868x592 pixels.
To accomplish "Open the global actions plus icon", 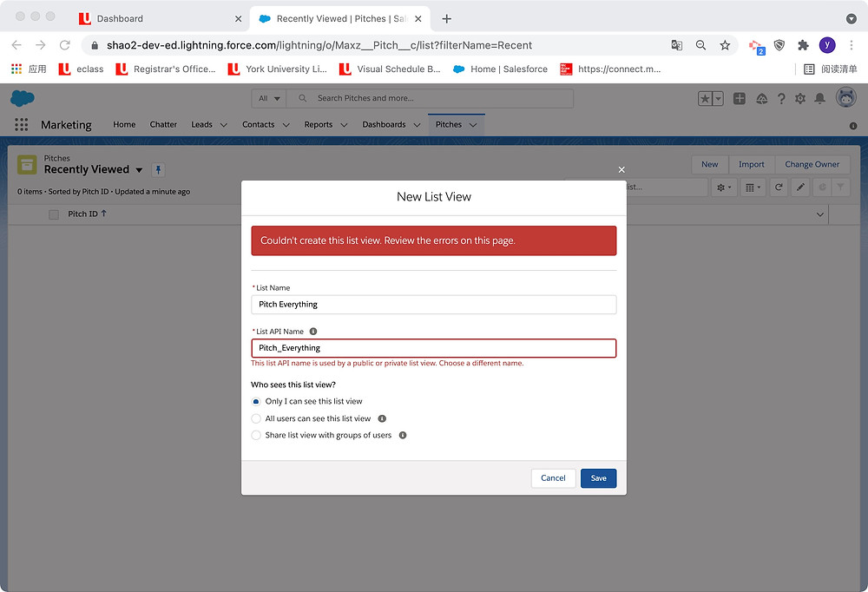I will click(739, 99).
